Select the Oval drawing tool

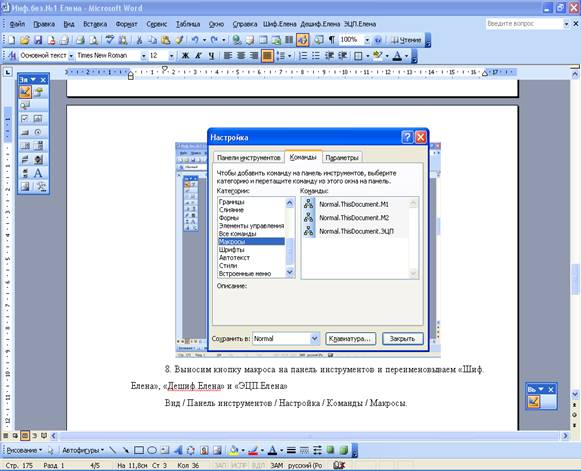[x=152, y=450]
